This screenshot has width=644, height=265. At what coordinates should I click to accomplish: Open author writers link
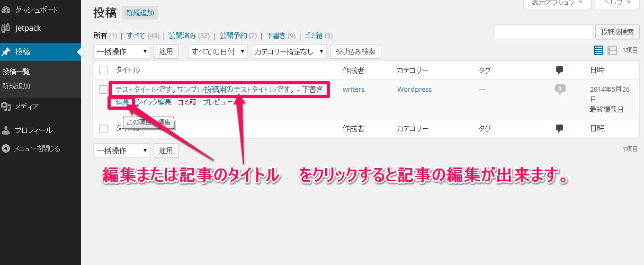point(353,90)
